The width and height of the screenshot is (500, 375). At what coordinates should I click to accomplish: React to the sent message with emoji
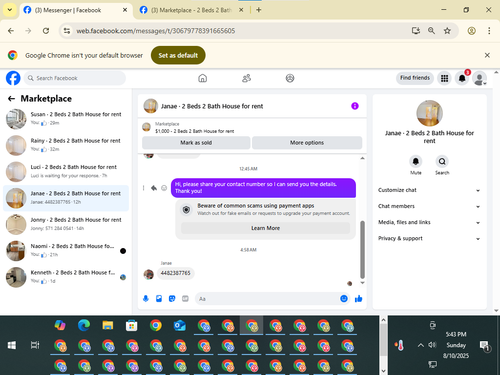164,188
